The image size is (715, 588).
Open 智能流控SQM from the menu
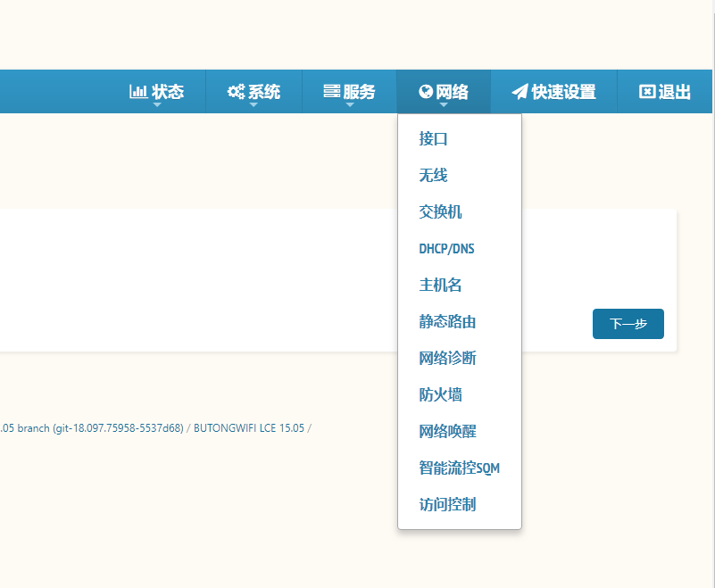point(465,468)
